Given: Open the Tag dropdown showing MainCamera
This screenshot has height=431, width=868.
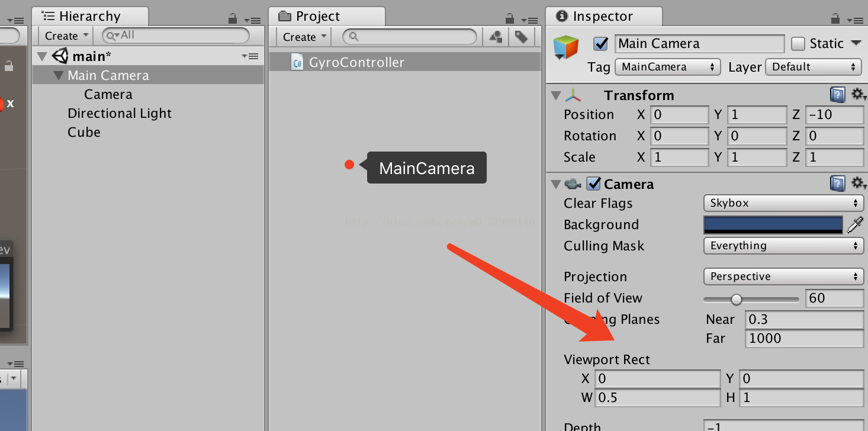Looking at the screenshot, I should (x=668, y=67).
